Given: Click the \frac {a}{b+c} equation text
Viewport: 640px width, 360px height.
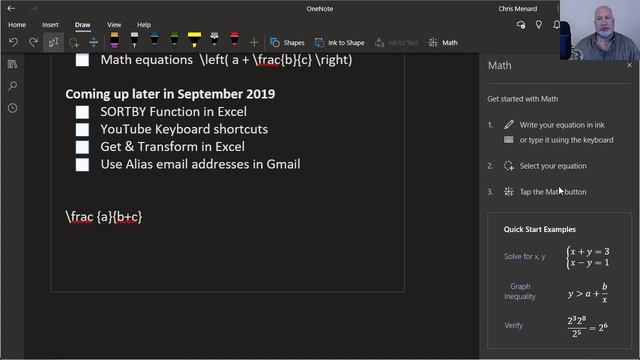Looking at the screenshot, I should click(x=104, y=216).
